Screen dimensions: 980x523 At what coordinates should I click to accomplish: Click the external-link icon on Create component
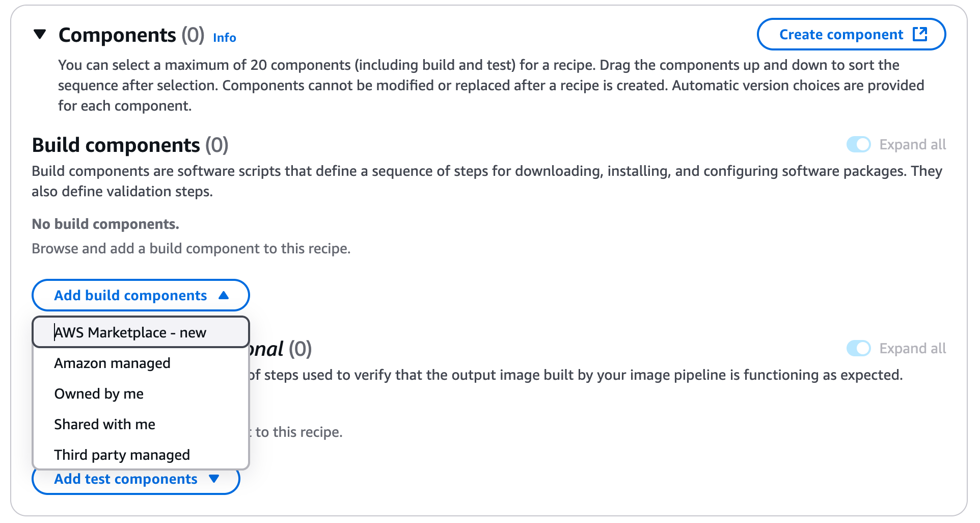point(919,34)
